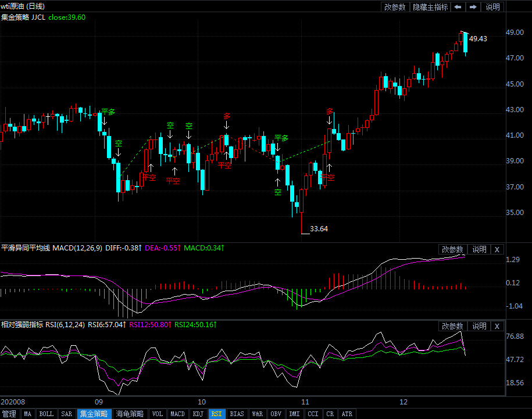Click 改参数 in the RSI panel
Viewport: 532px width, 419px height.
tap(452, 326)
